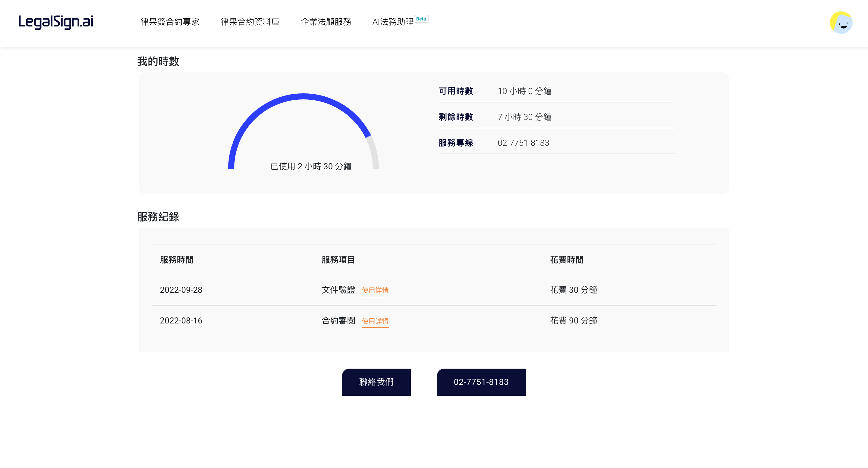Click the 服務專線 phone number text
868x468 pixels.
pos(523,143)
